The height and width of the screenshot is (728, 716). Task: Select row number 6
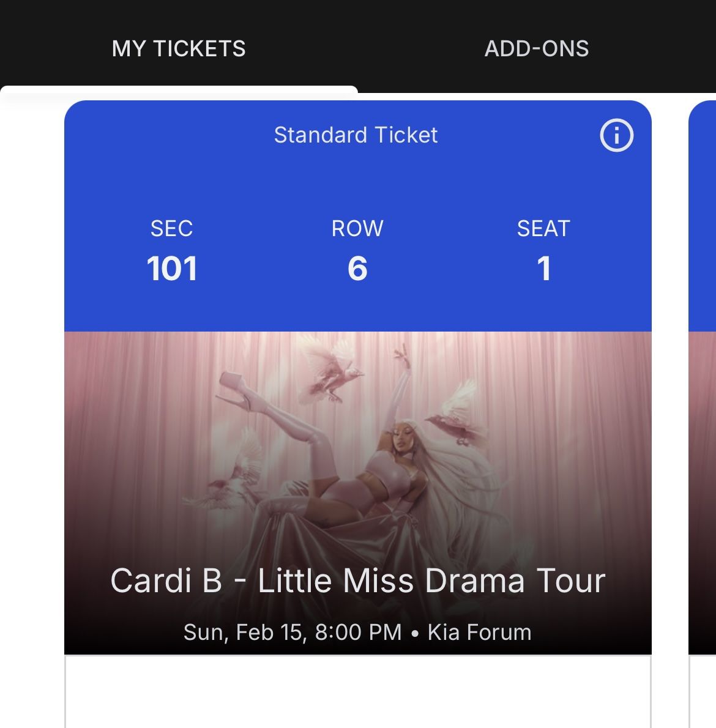357,269
